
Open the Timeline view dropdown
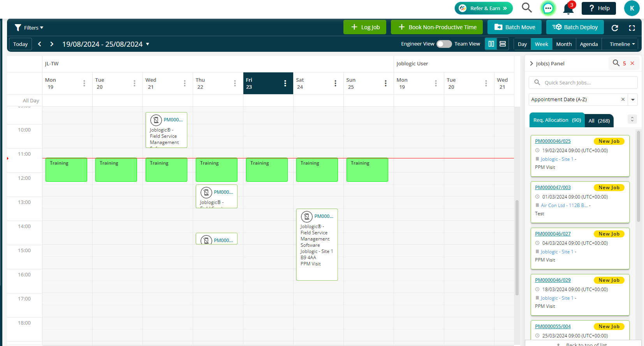pos(622,44)
